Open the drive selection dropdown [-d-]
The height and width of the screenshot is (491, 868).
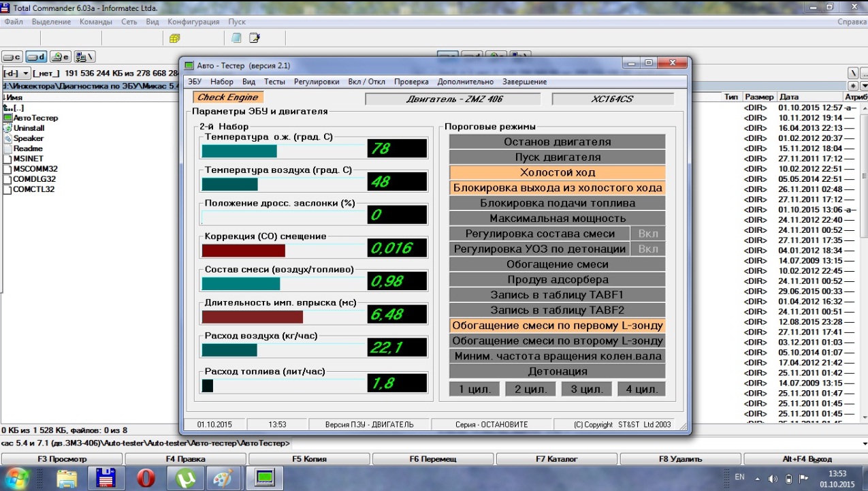16,73
